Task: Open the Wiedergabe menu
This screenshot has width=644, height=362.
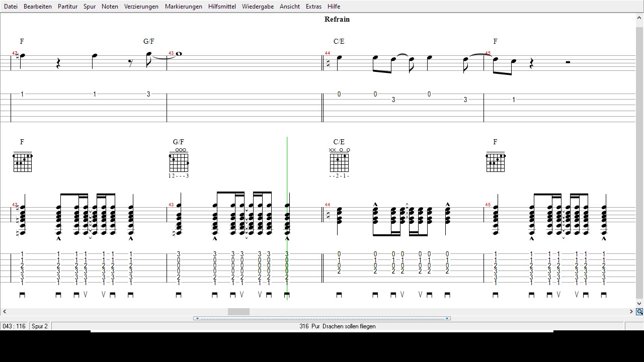Action: pos(258,7)
